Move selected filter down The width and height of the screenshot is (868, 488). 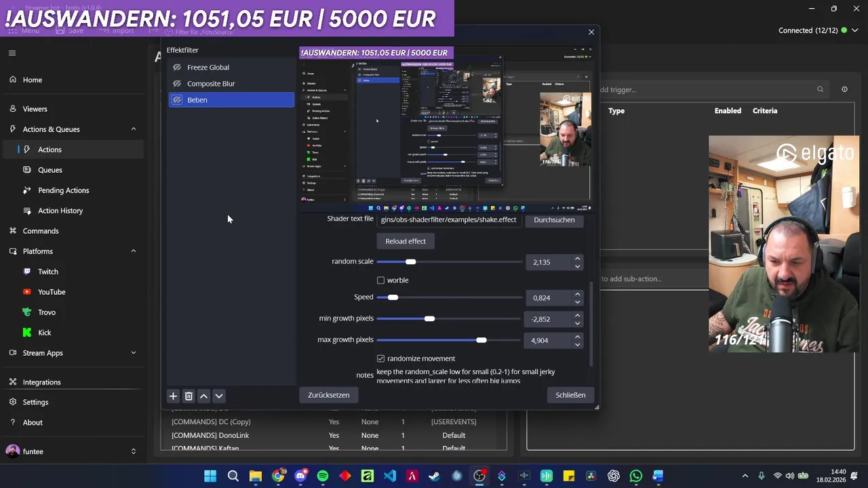coord(218,396)
